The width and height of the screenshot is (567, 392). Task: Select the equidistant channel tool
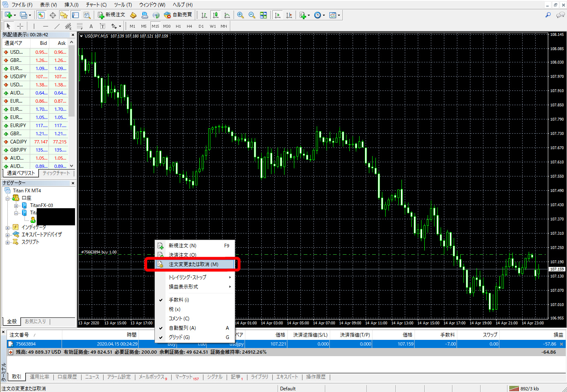click(68, 26)
